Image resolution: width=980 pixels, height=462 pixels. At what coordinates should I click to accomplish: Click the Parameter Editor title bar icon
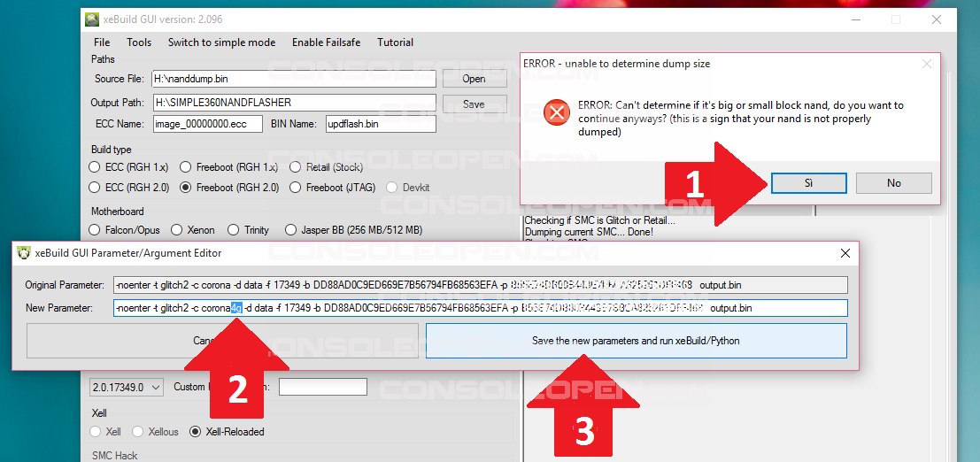click(x=25, y=253)
